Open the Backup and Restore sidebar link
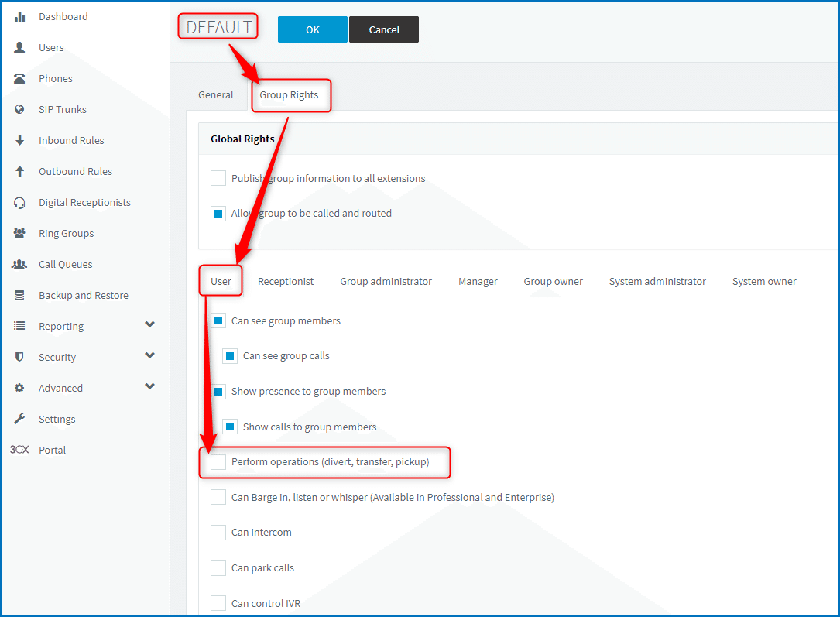The height and width of the screenshot is (617, 840). 84,295
